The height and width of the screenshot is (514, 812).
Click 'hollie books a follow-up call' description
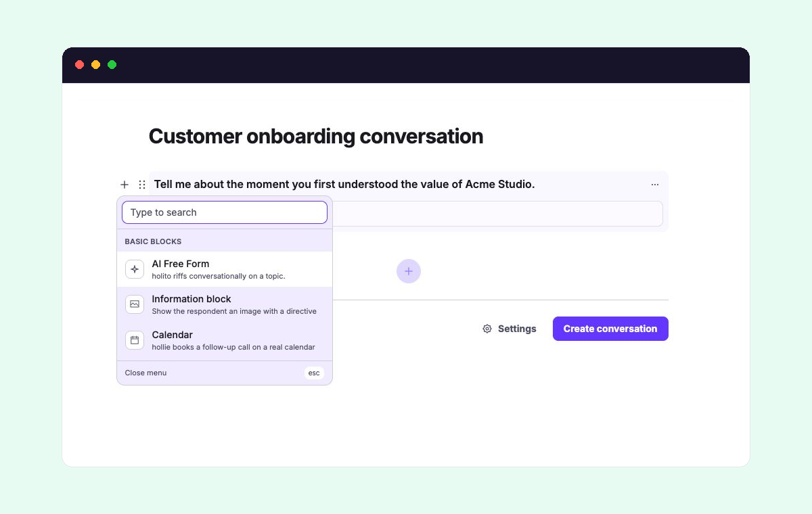pyautogui.click(x=233, y=347)
